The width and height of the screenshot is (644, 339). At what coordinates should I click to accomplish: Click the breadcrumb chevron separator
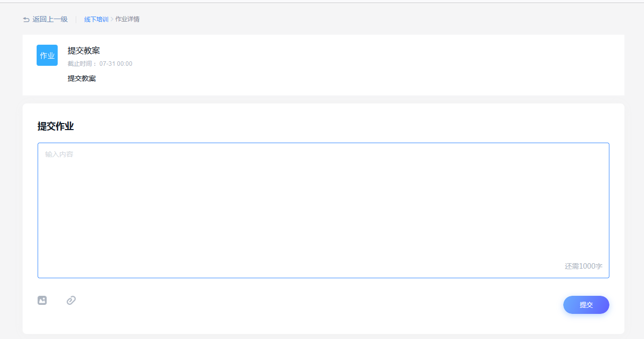point(112,20)
